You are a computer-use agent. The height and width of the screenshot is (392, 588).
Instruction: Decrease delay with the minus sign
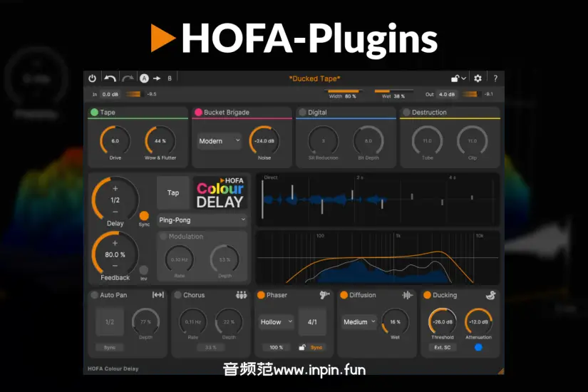click(x=115, y=212)
